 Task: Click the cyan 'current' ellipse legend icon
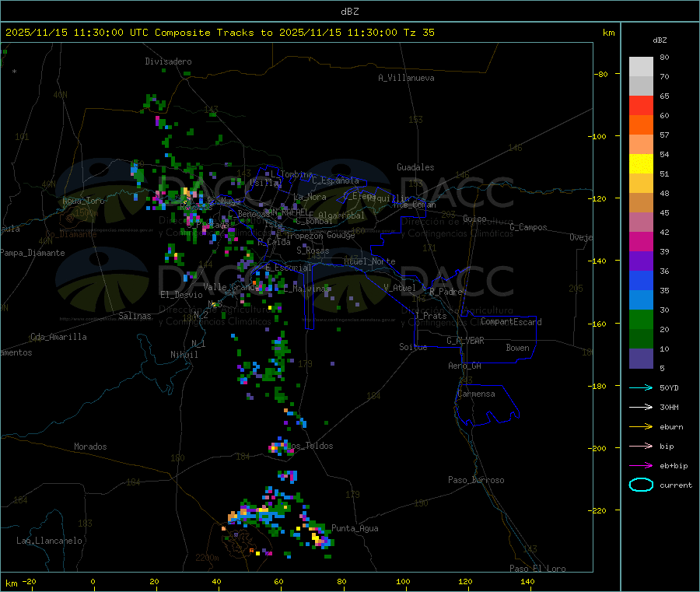tap(641, 485)
